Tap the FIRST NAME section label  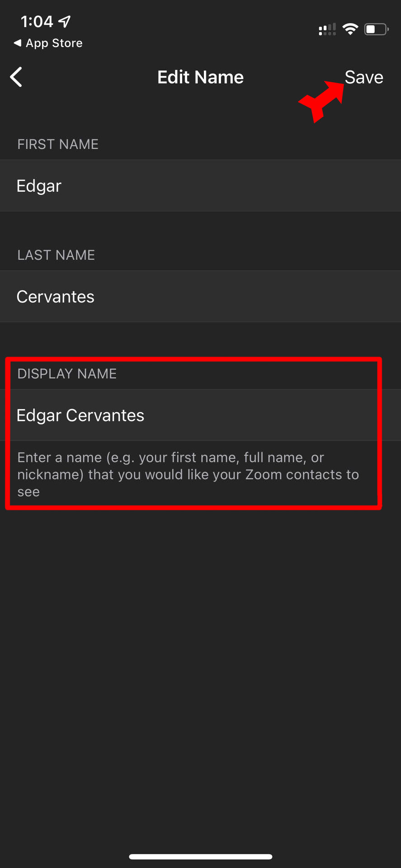[x=58, y=144]
